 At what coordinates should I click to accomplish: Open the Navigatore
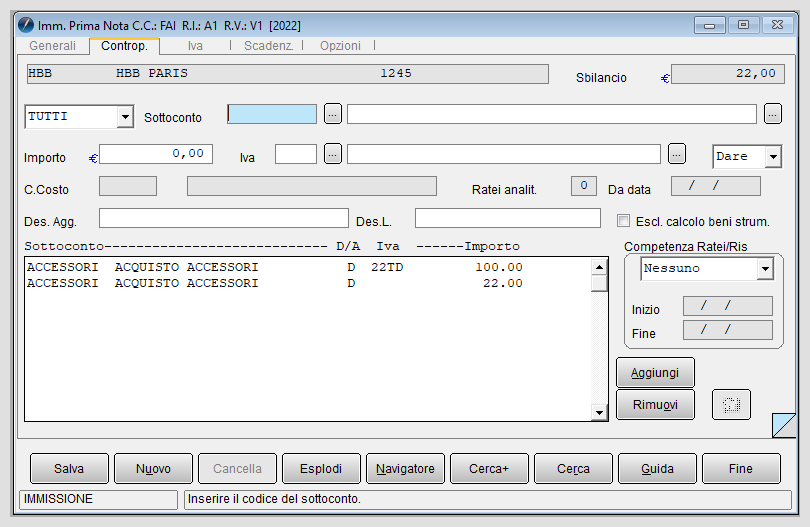click(x=406, y=469)
